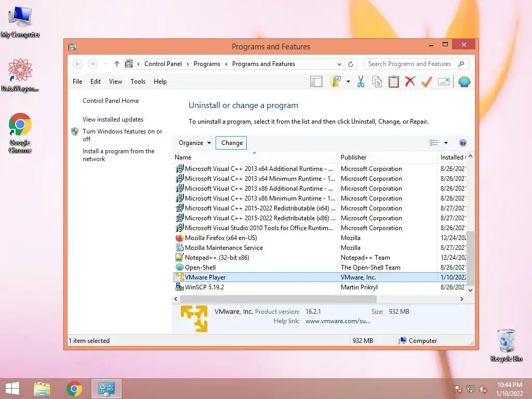Click vertical scrollbar up arrow in program list
Image resolution: width=532 pixels, height=399 pixels.
click(x=470, y=156)
